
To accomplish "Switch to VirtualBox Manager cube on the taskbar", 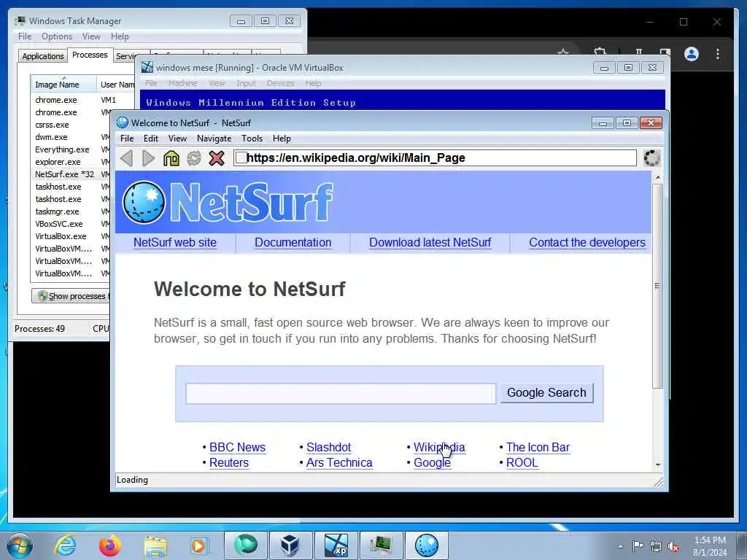I will [290, 545].
